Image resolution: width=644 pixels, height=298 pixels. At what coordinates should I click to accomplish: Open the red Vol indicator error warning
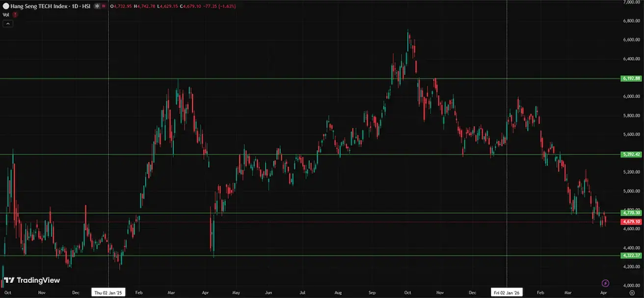click(15, 15)
